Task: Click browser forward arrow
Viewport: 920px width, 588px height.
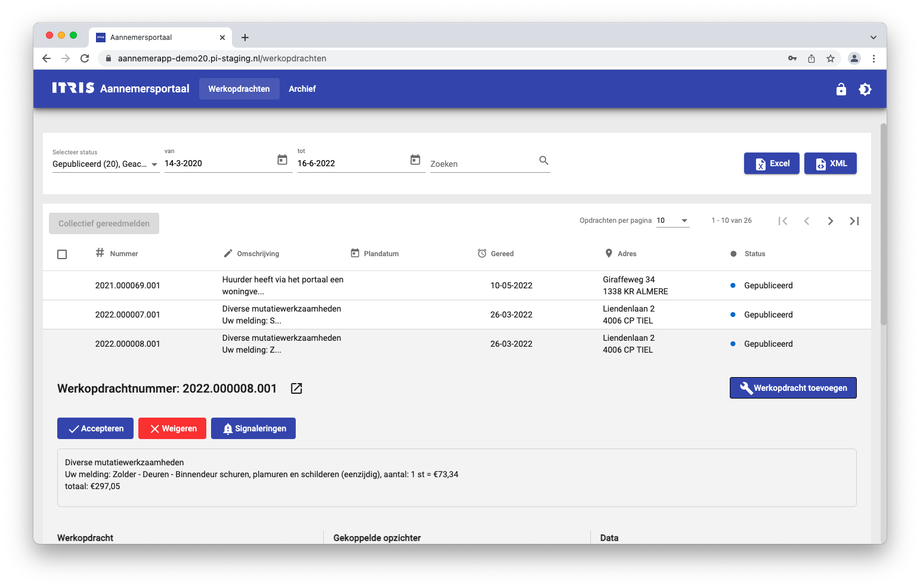Action: (x=66, y=58)
